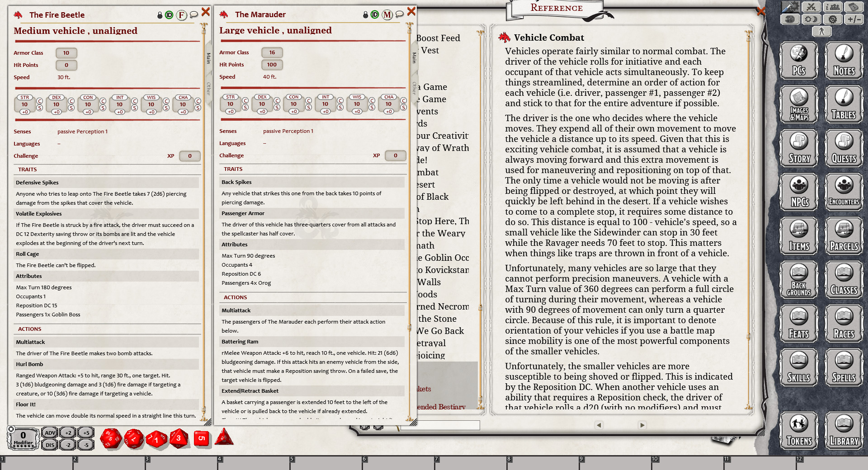Open the Encounters sidebar panel
Screen dimensions: 868x470
844,192
